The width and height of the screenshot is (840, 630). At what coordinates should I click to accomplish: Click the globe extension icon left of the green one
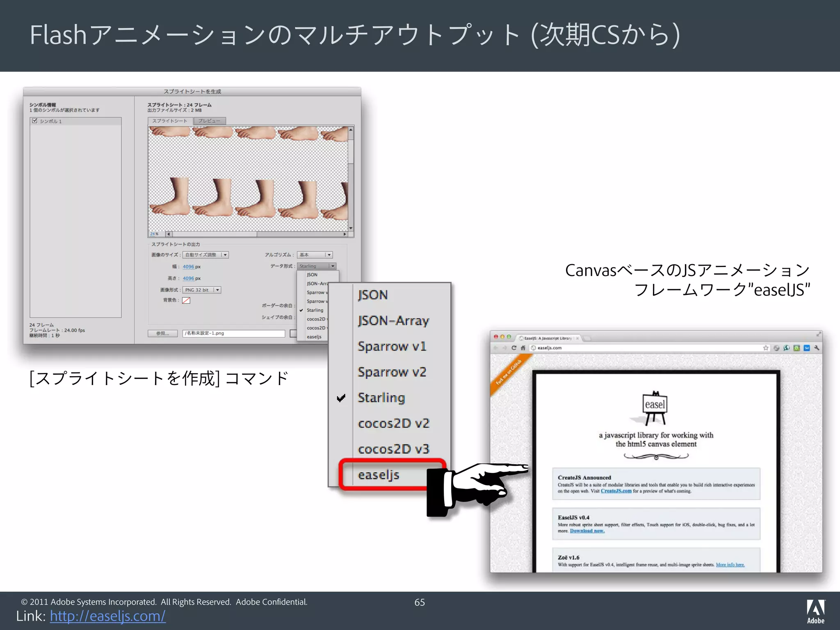click(x=786, y=348)
